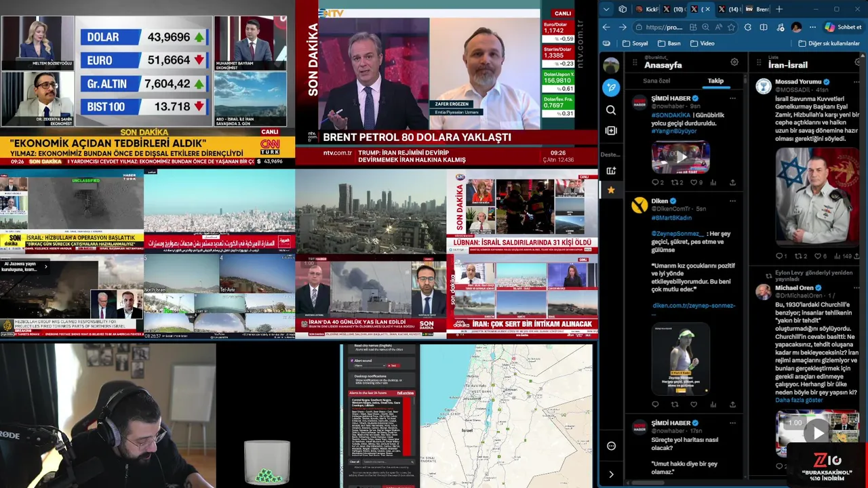The width and height of the screenshot is (868, 488).
Task: Open the workspaces icon in browser tab bar
Action: pos(622,9)
